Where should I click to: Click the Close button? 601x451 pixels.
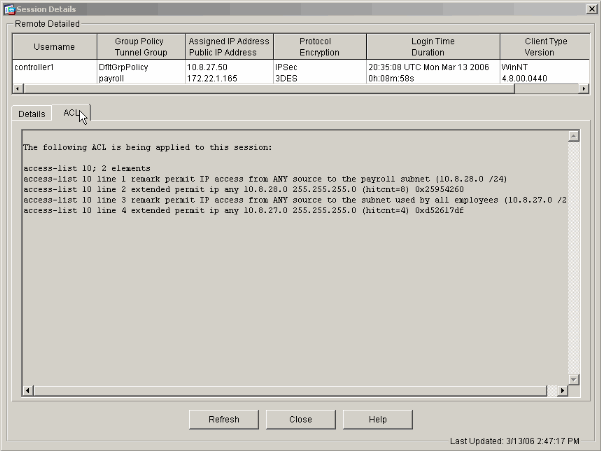pos(301,420)
